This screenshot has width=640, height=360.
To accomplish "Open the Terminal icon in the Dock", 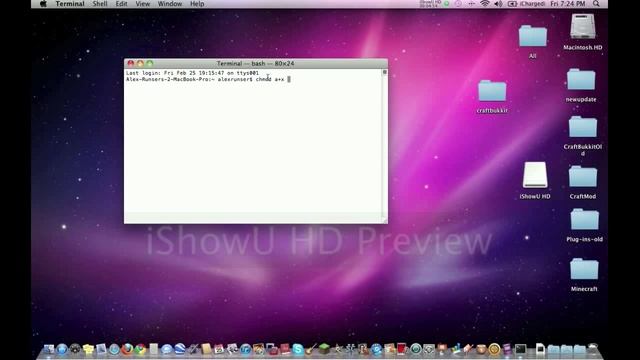I will 520,349.
